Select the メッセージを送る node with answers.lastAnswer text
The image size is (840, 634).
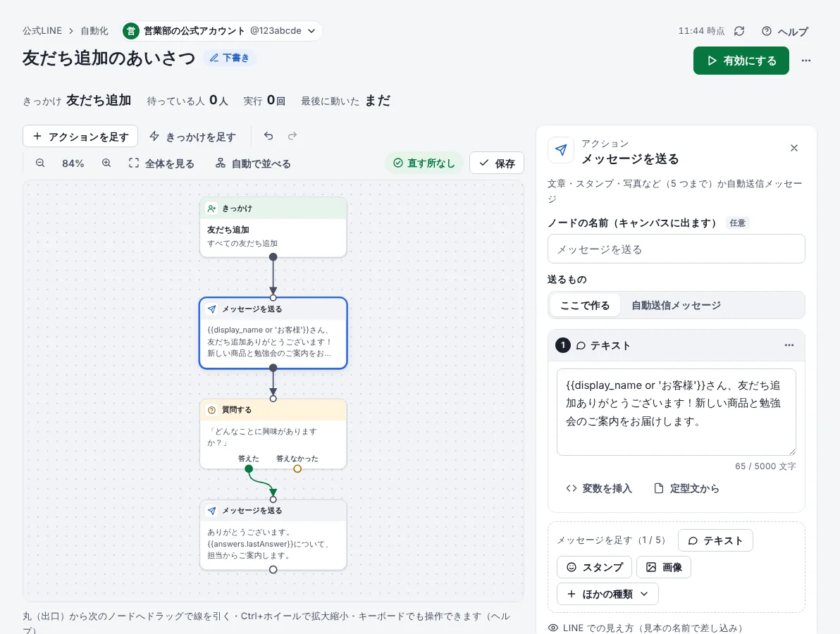[273, 535]
